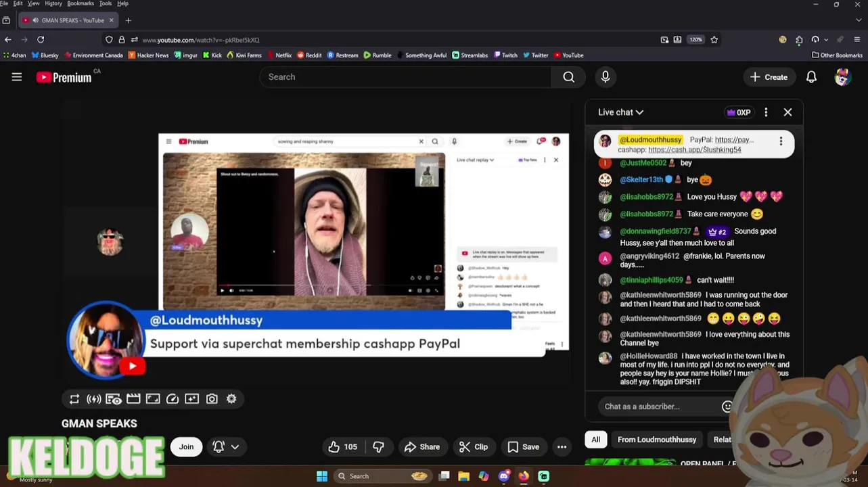Viewport: 868px width, 487px height.
Task: Open the zoom level 120% indicator
Action: (x=696, y=40)
